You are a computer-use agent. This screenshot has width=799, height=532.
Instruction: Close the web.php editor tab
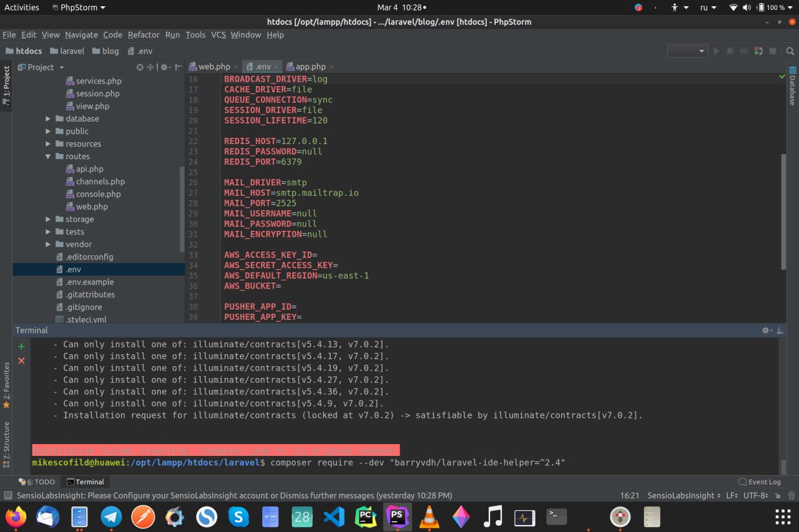[x=236, y=67]
